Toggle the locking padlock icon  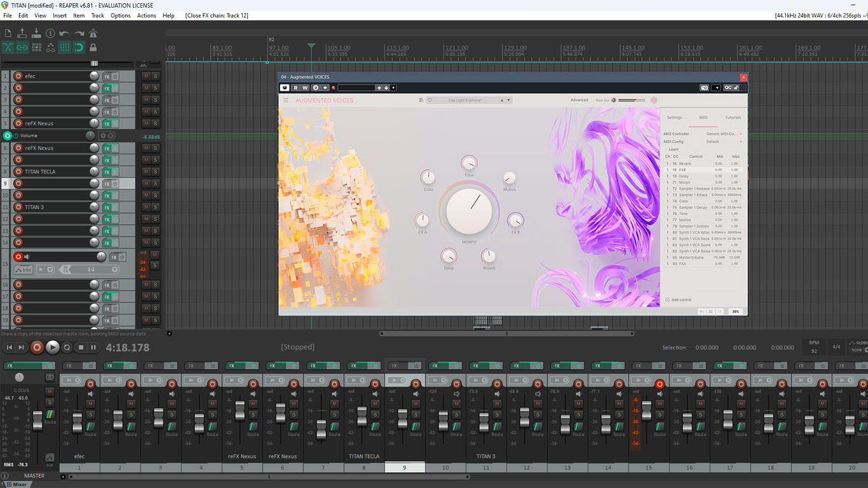(x=93, y=47)
